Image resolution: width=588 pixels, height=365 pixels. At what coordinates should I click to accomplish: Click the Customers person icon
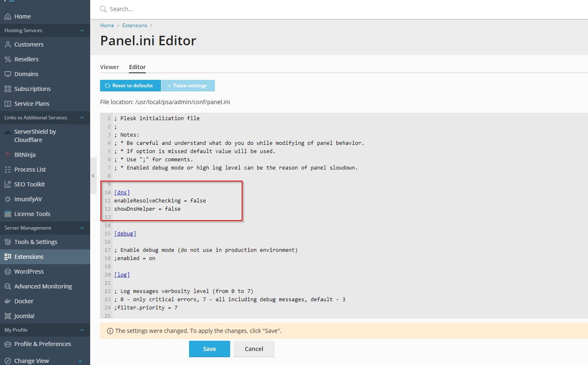pyautogui.click(x=7, y=44)
